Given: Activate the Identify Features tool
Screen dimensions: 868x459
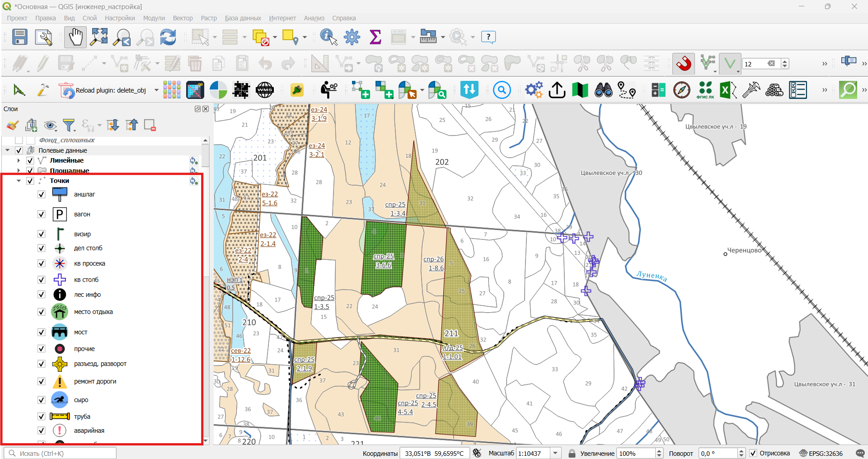Looking at the screenshot, I should (328, 37).
